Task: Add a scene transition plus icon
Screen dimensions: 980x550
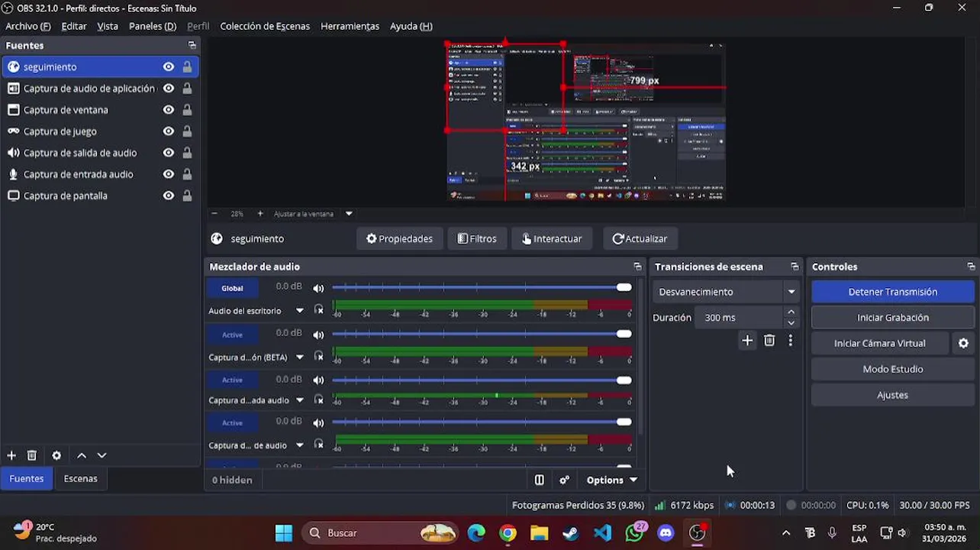Action: click(747, 341)
